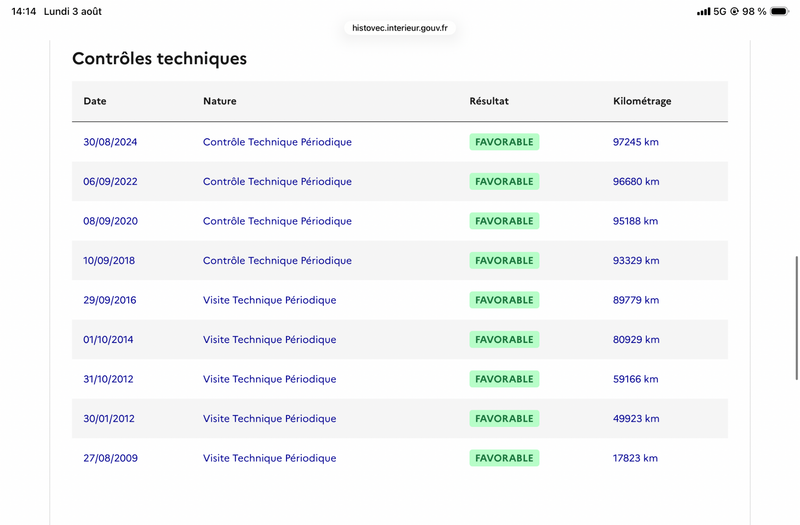The height and width of the screenshot is (525, 800).
Task: Select date 08/09/2020
Action: (110, 221)
